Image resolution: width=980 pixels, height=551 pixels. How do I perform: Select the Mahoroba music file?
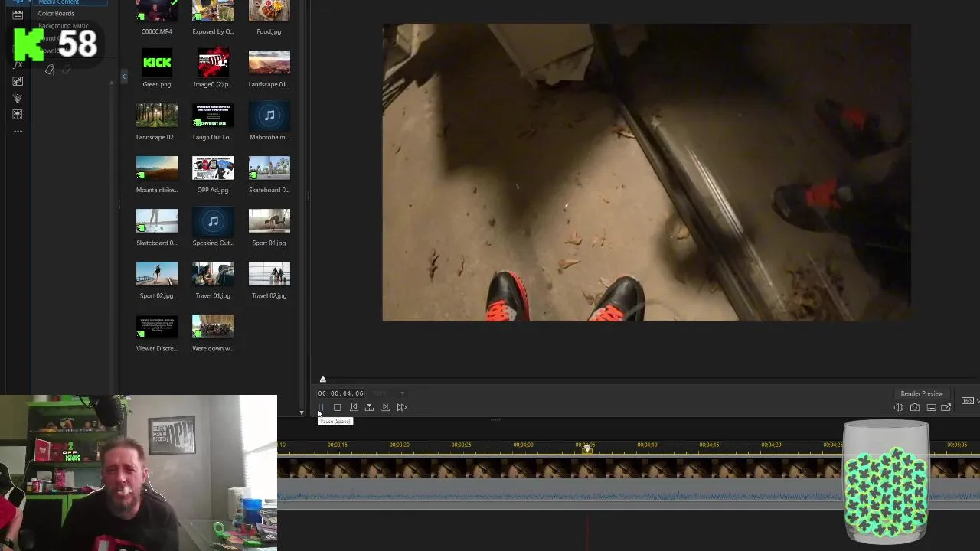pos(269,116)
